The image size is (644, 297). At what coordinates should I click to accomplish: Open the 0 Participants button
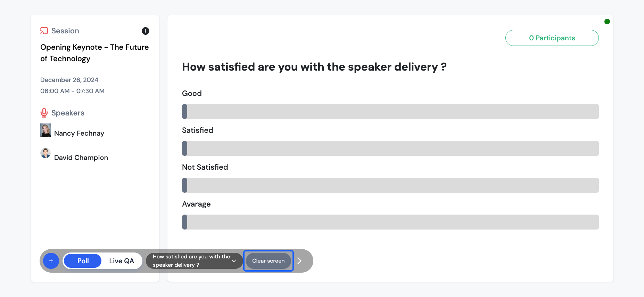tap(552, 38)
